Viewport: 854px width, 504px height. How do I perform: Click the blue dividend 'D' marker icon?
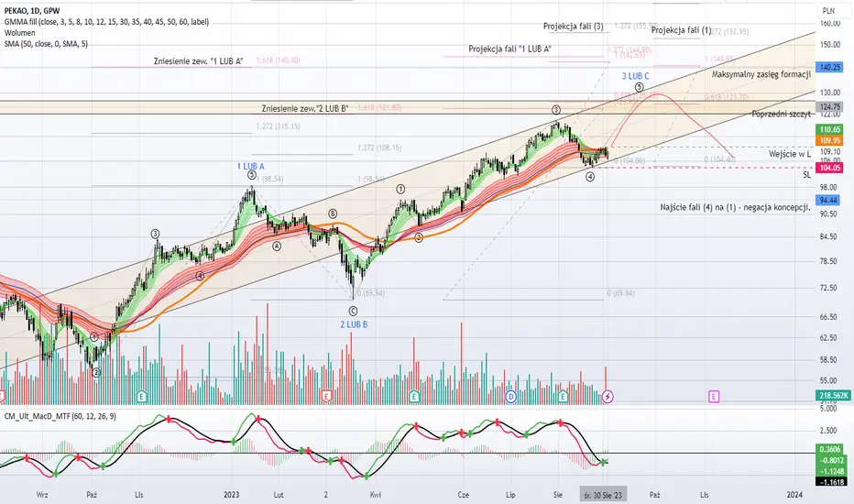pos(510,396)
